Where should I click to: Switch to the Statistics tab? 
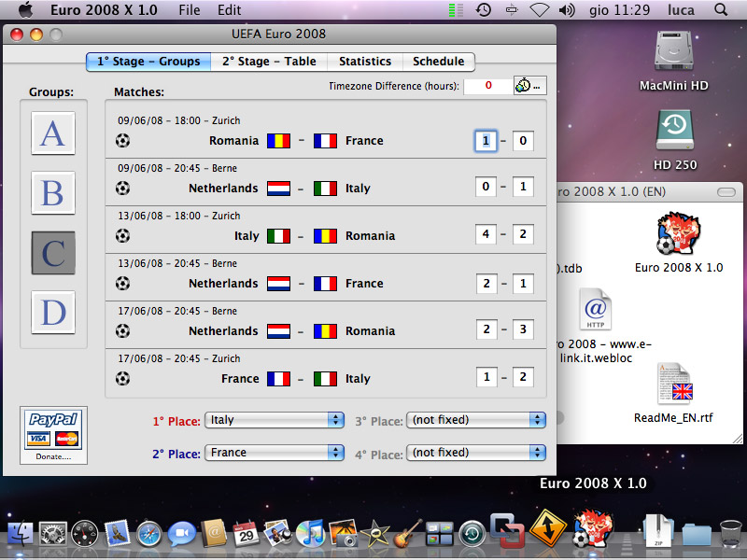pos(365,62)
